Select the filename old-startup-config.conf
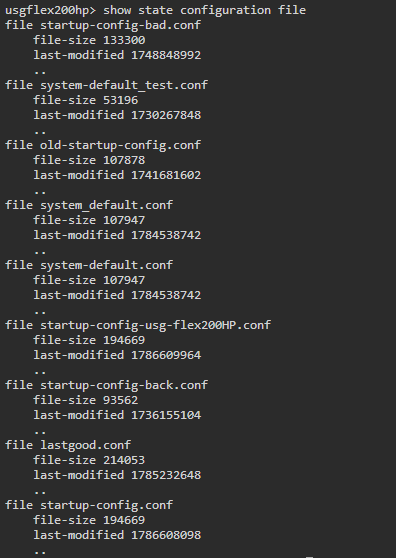396x558 pixels. [121, 145]
